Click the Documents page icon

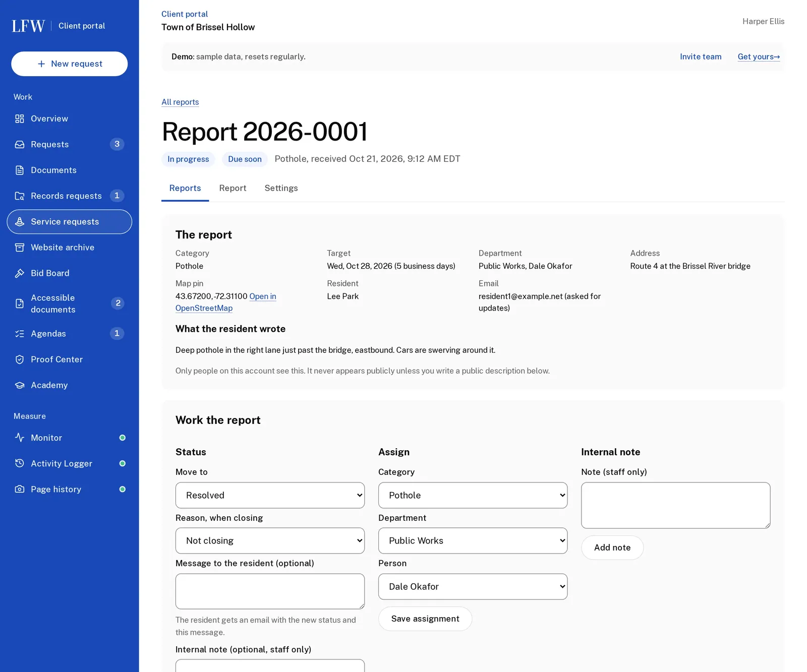point(20,170)
